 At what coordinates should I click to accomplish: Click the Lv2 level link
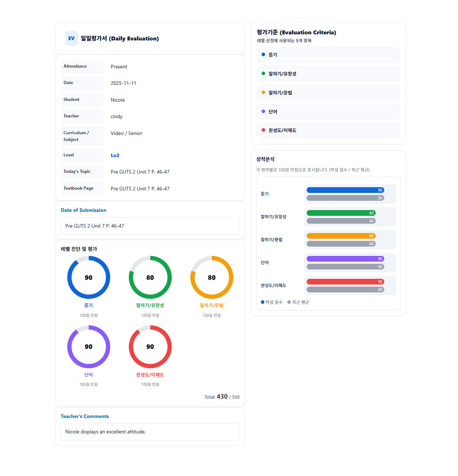point(115,155)
